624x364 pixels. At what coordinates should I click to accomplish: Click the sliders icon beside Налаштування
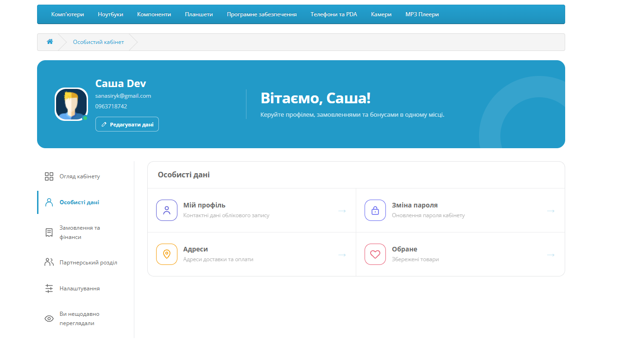(x=49, y=289)
